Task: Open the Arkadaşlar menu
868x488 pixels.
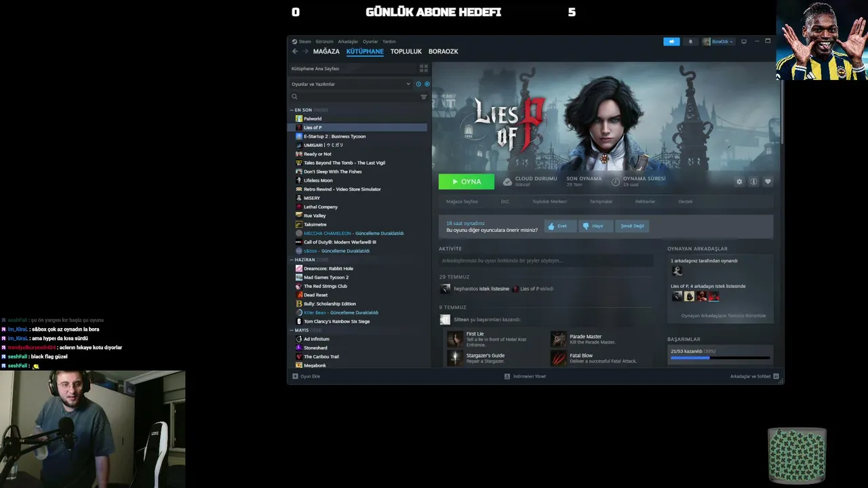Action: (348, 41)
